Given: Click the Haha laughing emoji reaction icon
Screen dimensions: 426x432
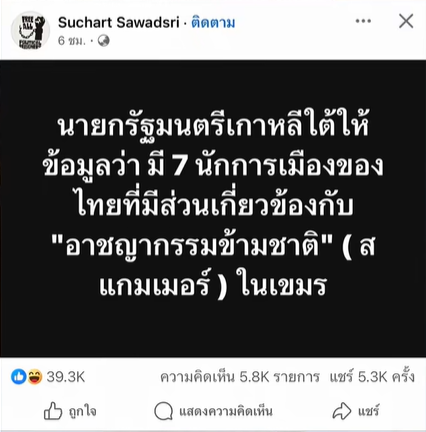Looking at the screenshot, I should pos(35,377).
